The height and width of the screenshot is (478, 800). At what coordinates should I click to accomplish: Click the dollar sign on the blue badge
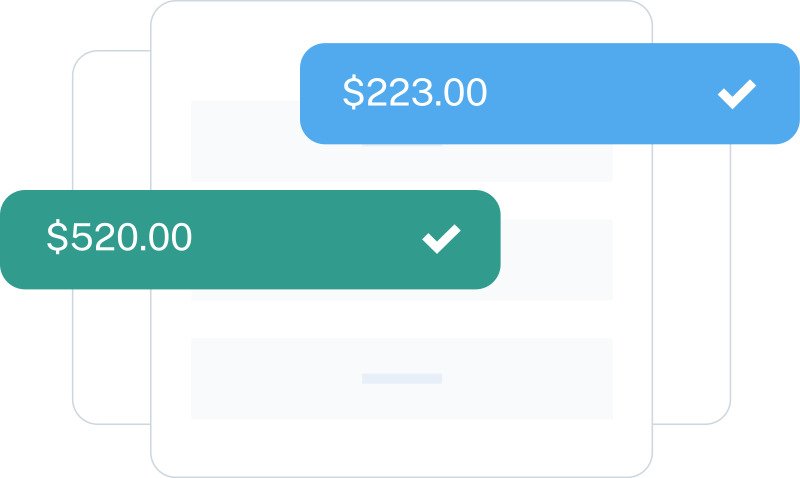click(x=352, y=94)
